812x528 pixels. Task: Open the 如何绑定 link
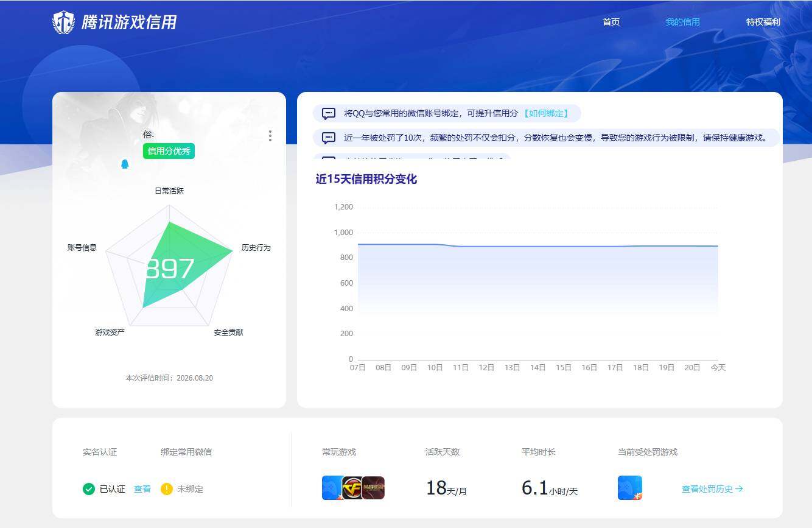point(546,113)
